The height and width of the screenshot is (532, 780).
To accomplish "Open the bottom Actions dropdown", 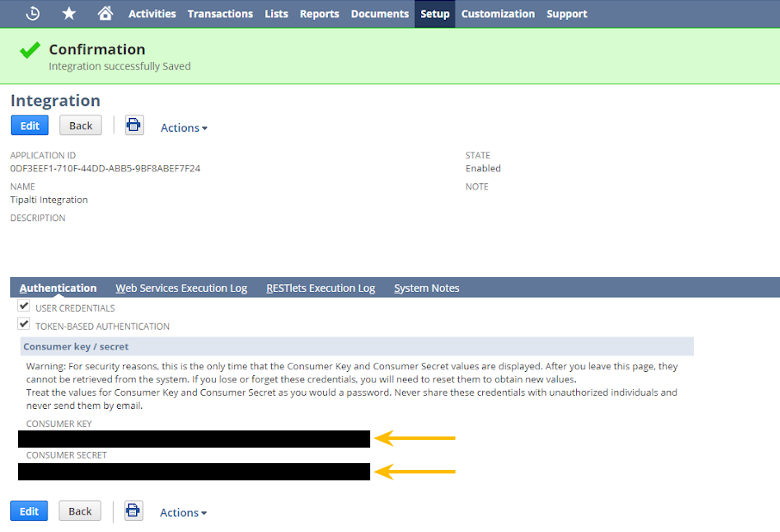I will (x=183, y=512).
